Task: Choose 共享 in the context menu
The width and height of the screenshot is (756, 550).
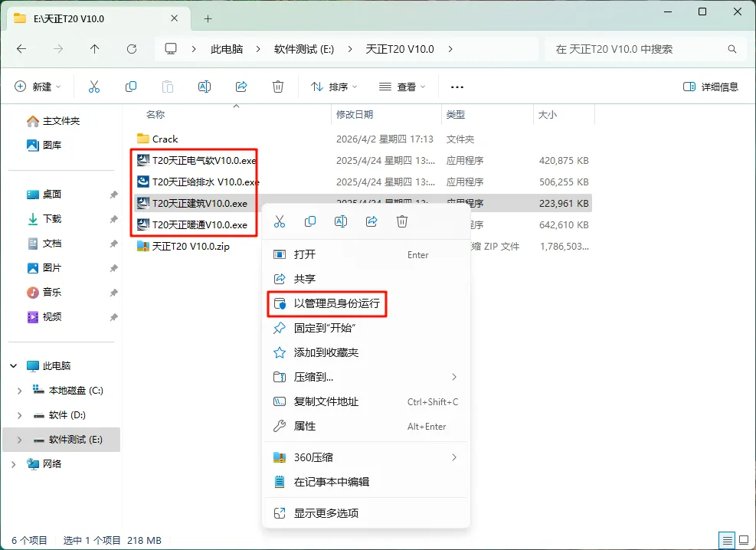Action: [366, 279]
